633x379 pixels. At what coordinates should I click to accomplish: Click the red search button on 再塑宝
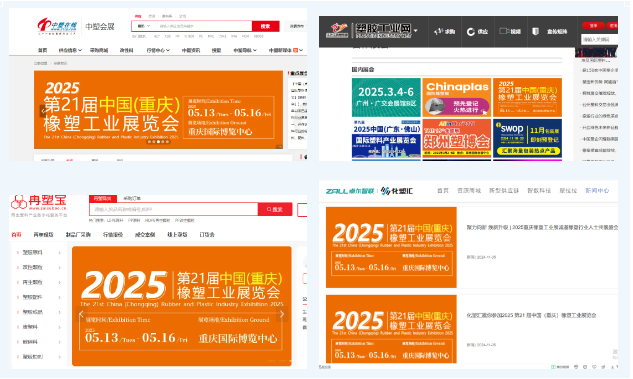pos(275,209)
